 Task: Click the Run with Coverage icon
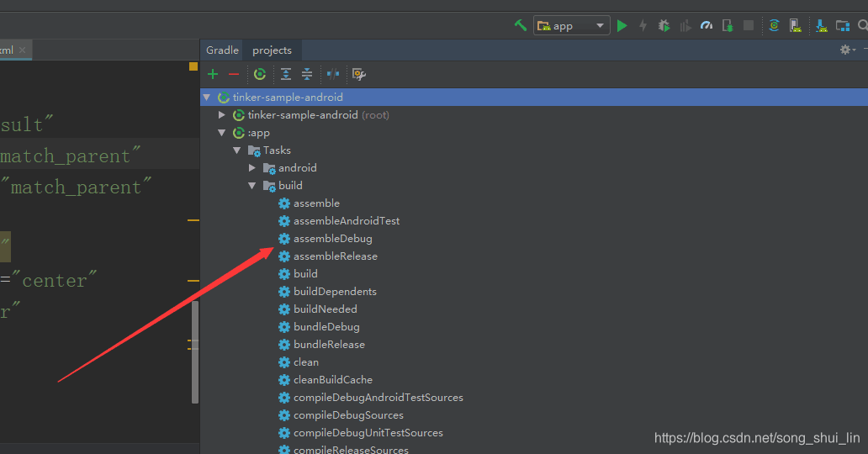tap(685, 25)
